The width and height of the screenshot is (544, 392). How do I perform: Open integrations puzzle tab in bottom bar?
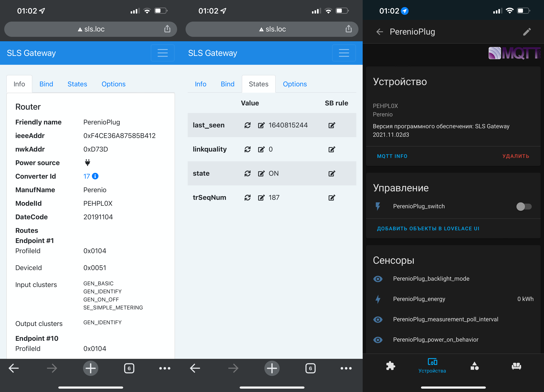pos(390,366)
